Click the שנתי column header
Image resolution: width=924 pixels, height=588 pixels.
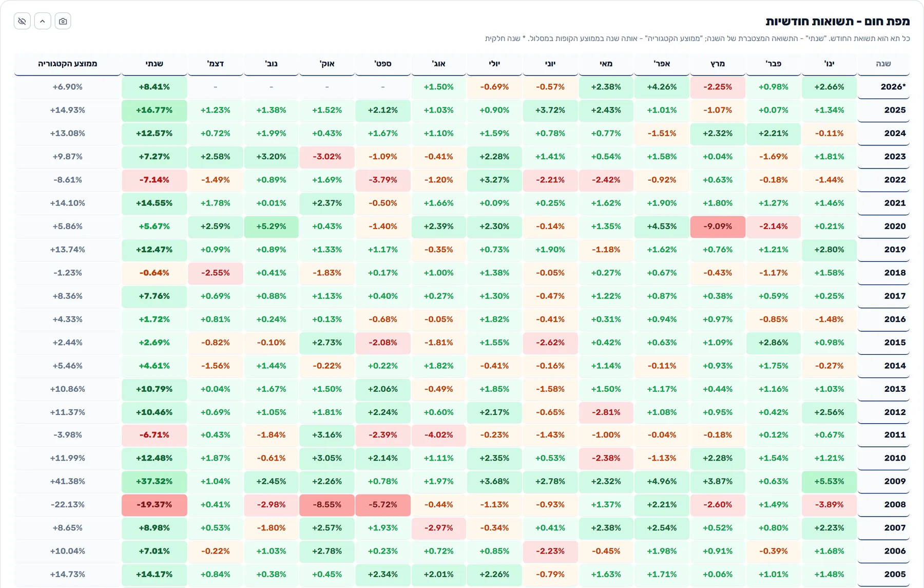154,64
